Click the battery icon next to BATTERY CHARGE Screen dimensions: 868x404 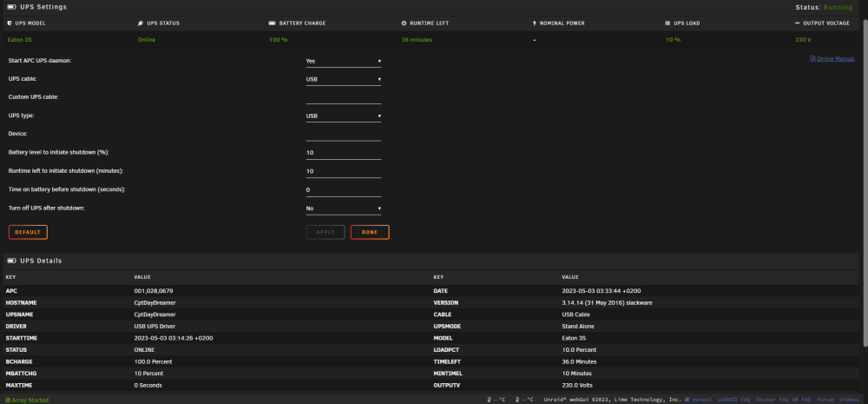pos(272,23)
